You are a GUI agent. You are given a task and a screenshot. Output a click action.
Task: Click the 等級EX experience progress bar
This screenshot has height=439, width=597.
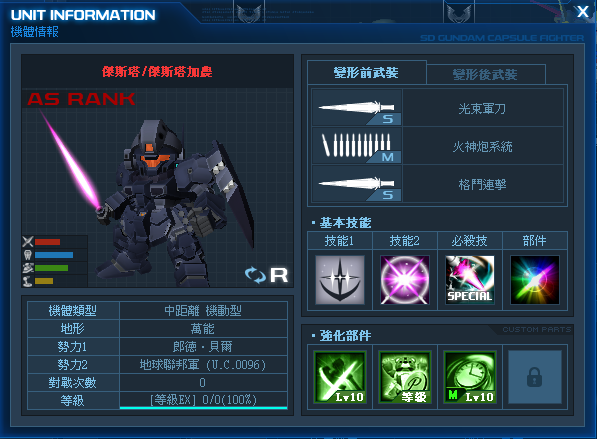(203, 401)
